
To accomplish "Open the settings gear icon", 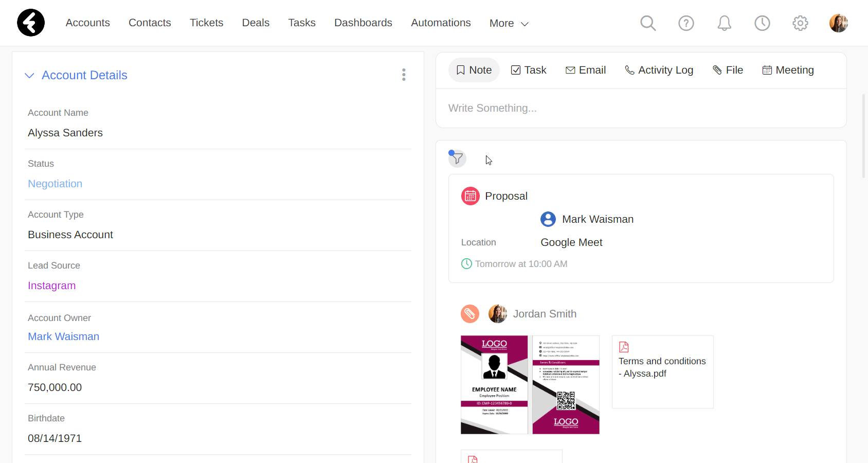I will pyautogui.click(x=800, y=23).
